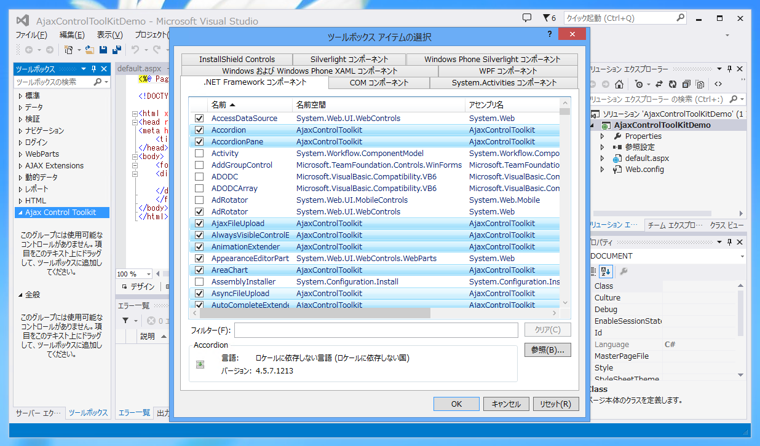Click the New Project toolbar icon
This screenshot has height=446, width=760.
pyautogui.click(x=69, y=49)
